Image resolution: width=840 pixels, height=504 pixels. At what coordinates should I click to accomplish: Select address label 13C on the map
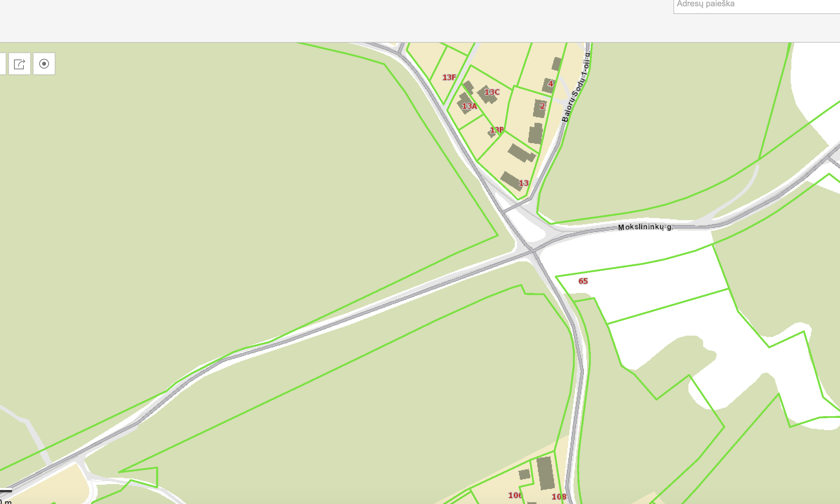click(x=492, y=92)
